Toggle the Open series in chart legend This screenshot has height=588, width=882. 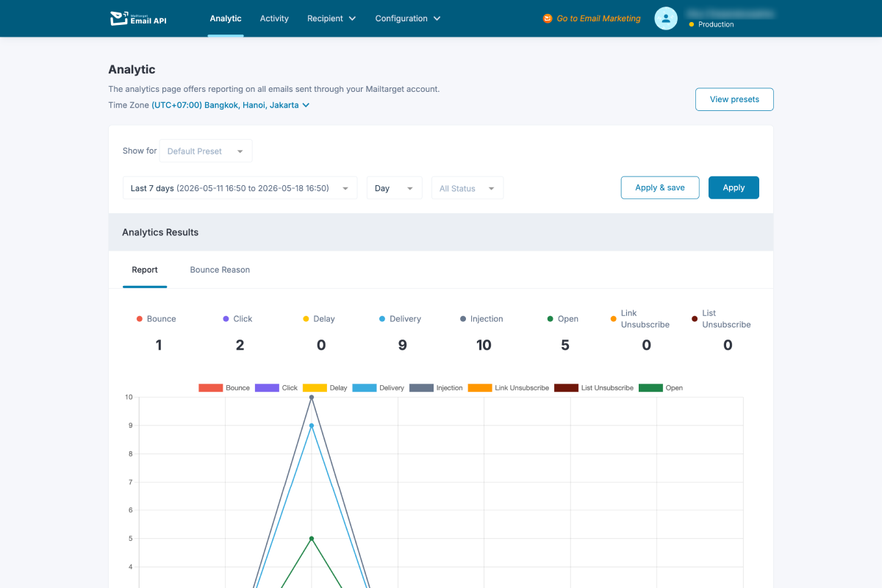661,388
